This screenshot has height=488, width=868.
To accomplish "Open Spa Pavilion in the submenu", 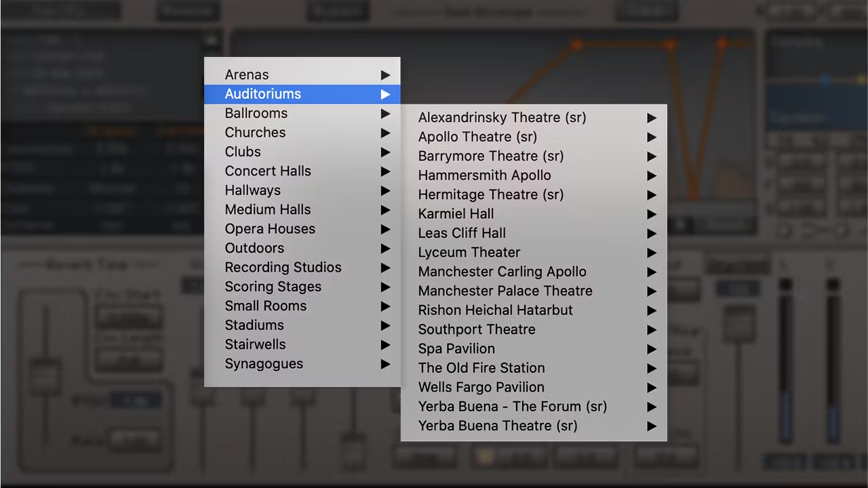I will pyautogui.click(x=534, y=348).
